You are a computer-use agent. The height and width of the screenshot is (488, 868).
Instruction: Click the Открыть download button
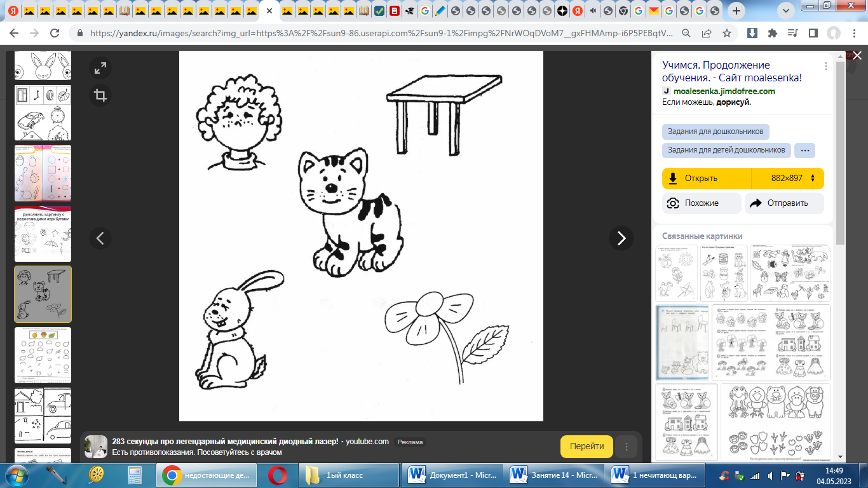tap(707, 179)
